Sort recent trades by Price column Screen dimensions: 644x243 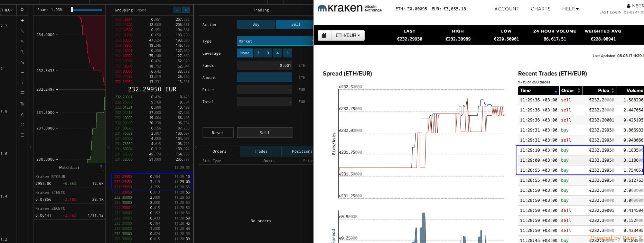(599, 90)
